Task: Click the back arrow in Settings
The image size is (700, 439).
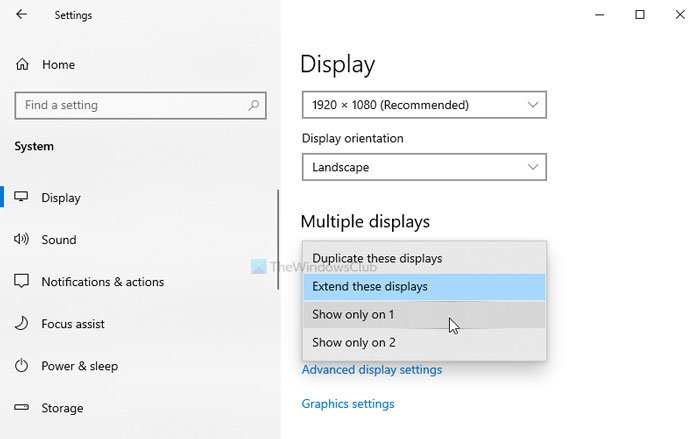Action: 21,15
